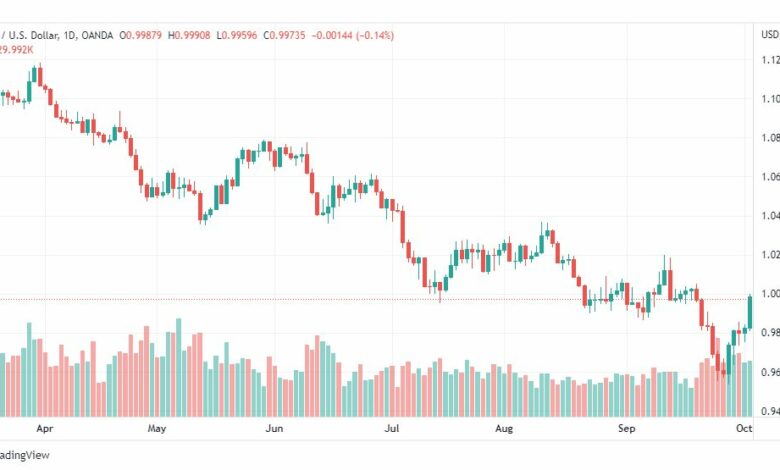Select the Jul label on time axis
Screen dimensions: 780x470
(x=391, y=428)
